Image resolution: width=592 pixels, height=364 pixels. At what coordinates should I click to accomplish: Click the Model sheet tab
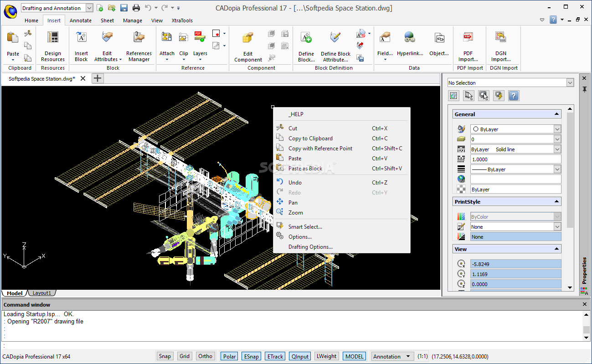[x=15, y=293]
